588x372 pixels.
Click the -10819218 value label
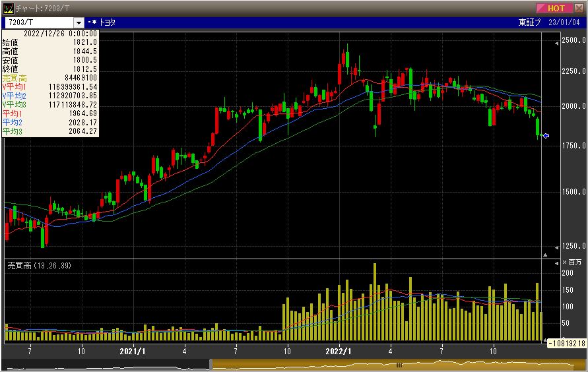pyautogui.click(x=567, y=344)
